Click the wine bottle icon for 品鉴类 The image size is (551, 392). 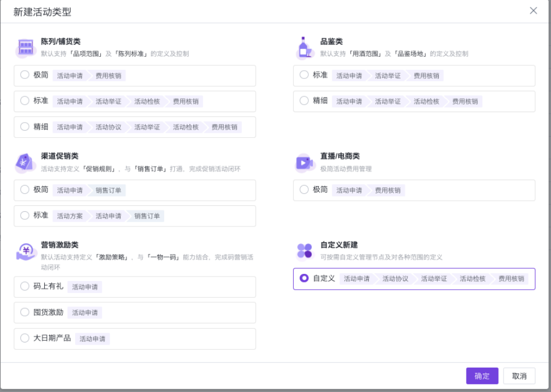tap(305, 48)
